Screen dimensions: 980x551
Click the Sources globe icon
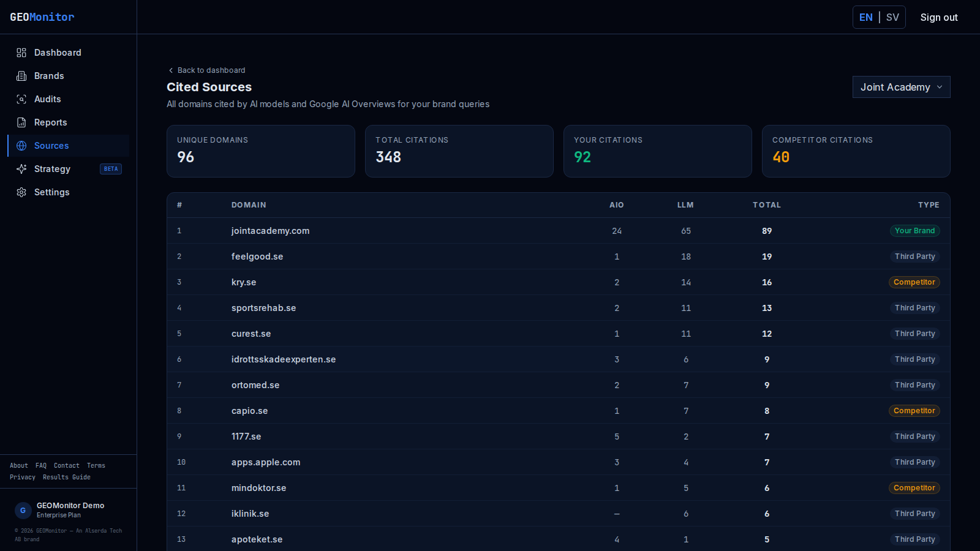coord(21,146)
